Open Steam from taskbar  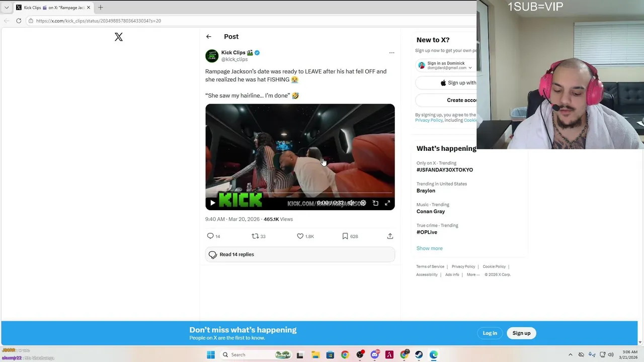419,354
